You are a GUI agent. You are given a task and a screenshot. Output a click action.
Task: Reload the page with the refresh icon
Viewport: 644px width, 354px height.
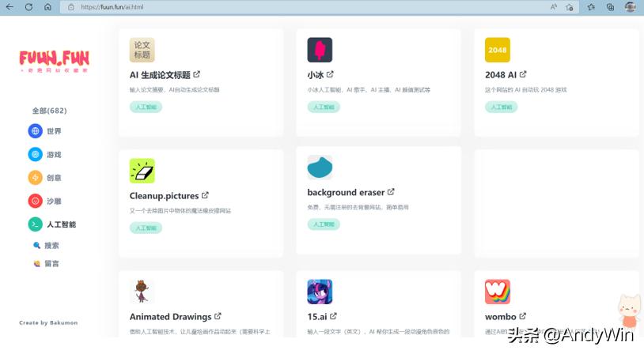coord(28,7)
